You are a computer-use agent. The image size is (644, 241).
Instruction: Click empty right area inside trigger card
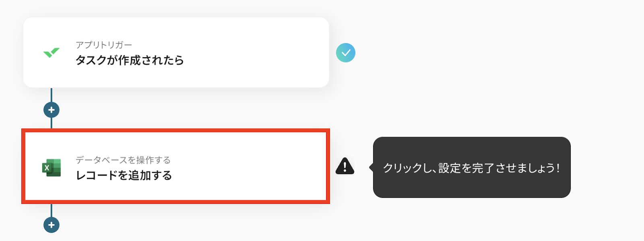(262, 53)
